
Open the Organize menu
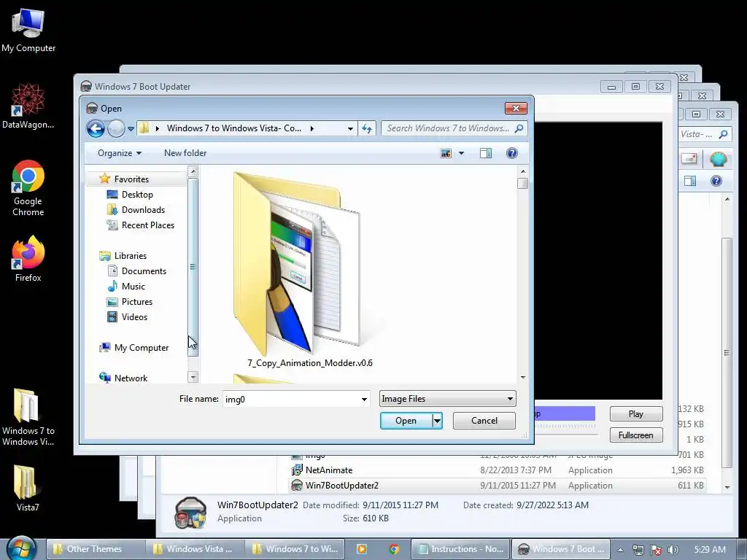(x=120, y=153)
